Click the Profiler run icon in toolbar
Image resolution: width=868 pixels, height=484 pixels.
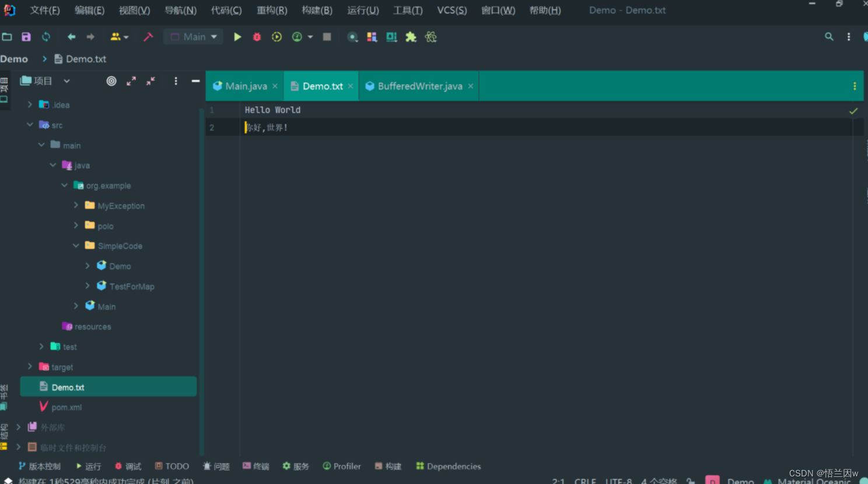pos(297,37)
